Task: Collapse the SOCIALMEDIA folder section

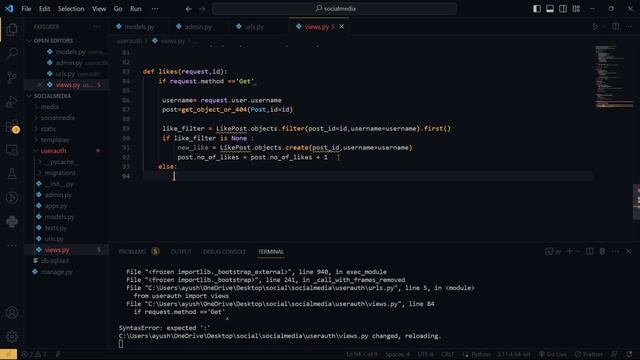Action: coord(52,96)
